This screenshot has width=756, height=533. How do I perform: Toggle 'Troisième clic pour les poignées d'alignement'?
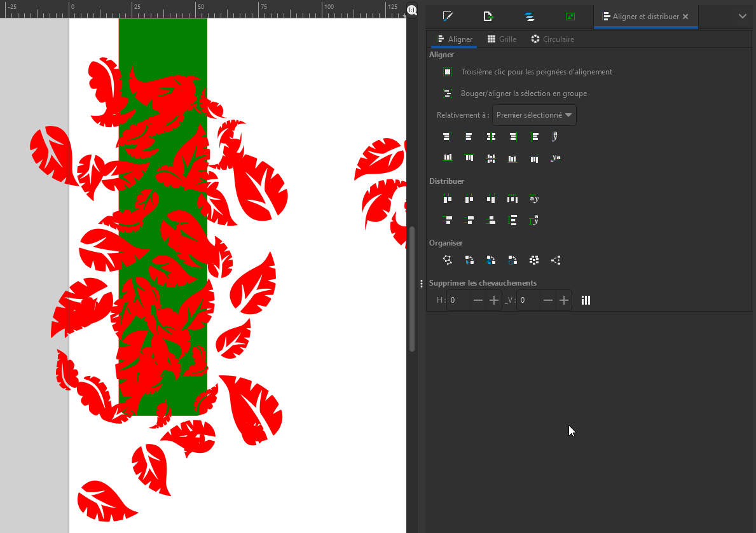(x=448, y=72)
